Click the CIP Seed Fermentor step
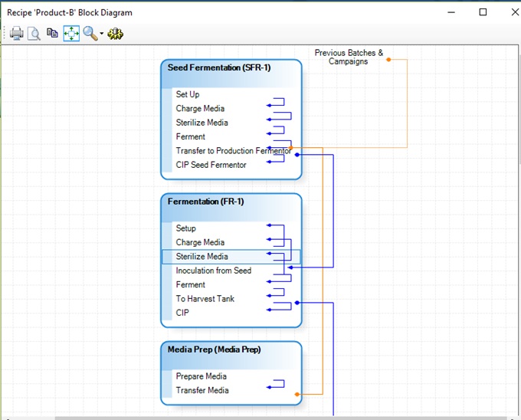Viewport: 521px width, 420px height. (x=211, y=165)
